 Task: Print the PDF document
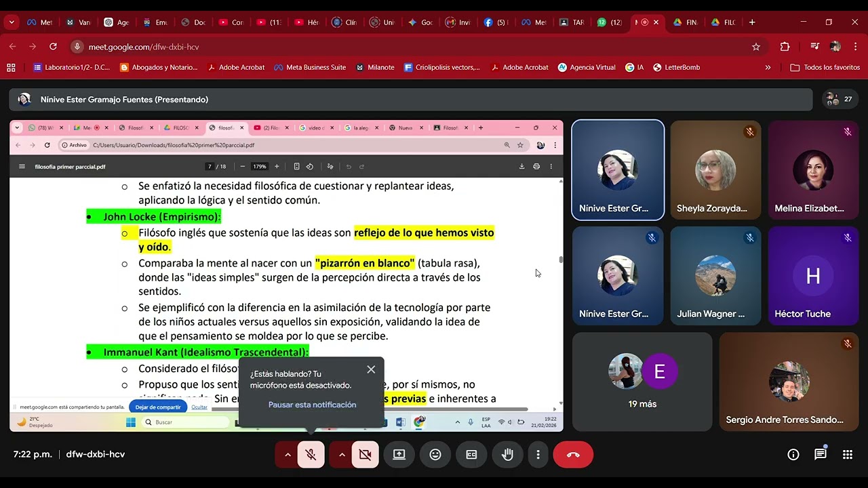coord(536,166)
